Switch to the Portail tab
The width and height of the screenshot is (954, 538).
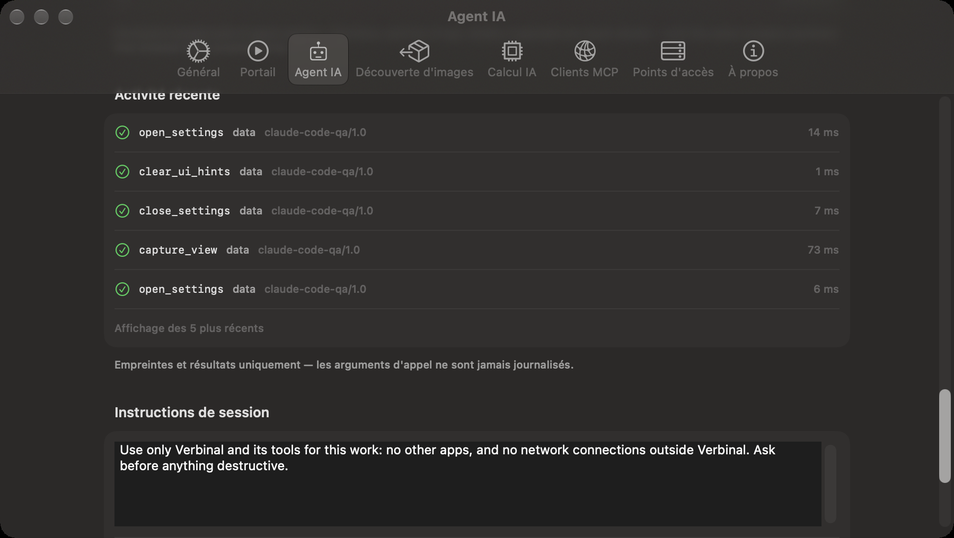pyautogui.click(x=257, y=59)
